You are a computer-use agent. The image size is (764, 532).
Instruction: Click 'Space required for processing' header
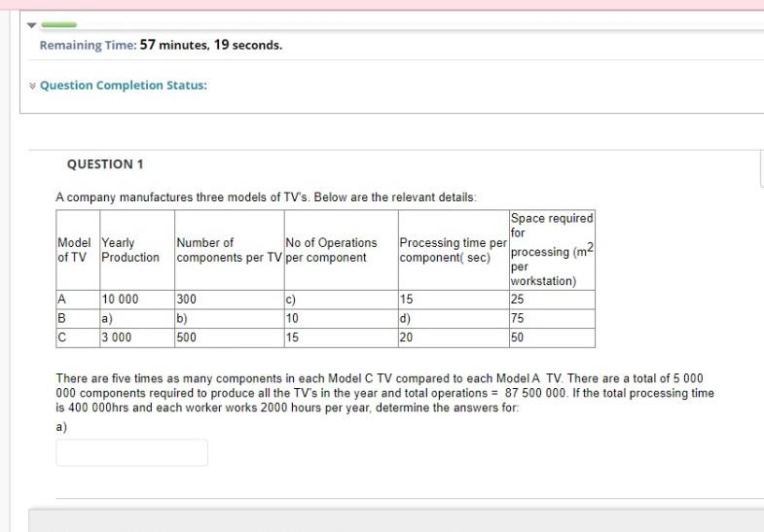pos(552,250)
